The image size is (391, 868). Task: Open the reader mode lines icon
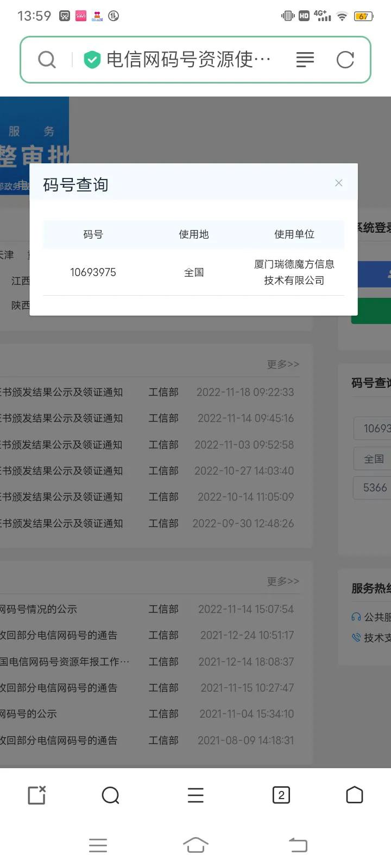click(x=305, y=60)
